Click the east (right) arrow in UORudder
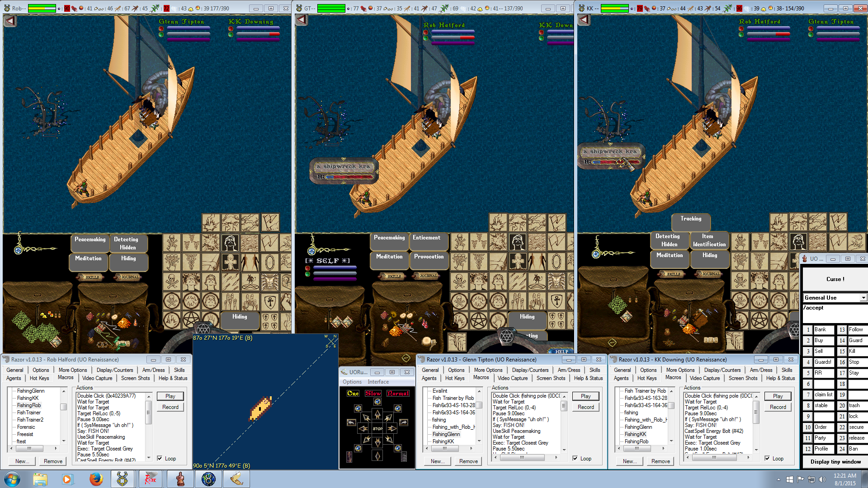 pyautogui.click(x=392, y=428)
